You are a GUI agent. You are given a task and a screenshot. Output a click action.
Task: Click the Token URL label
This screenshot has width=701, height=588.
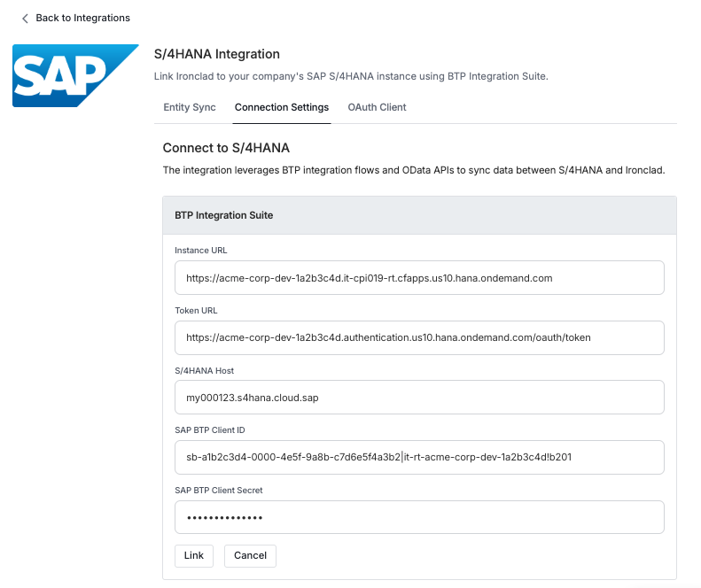196,311
